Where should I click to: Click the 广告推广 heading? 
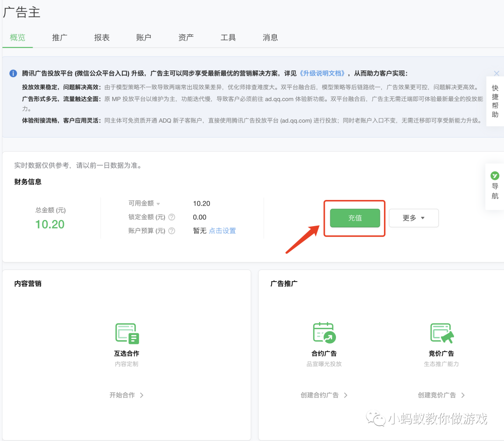[284, 283]
